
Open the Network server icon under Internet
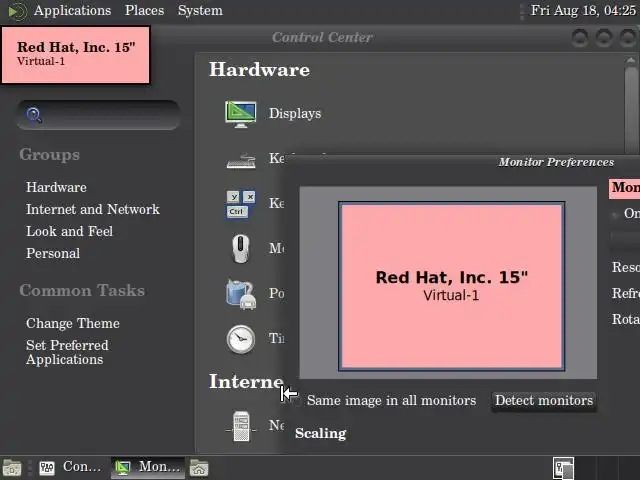pyautogui.click(x=241, y=426)
